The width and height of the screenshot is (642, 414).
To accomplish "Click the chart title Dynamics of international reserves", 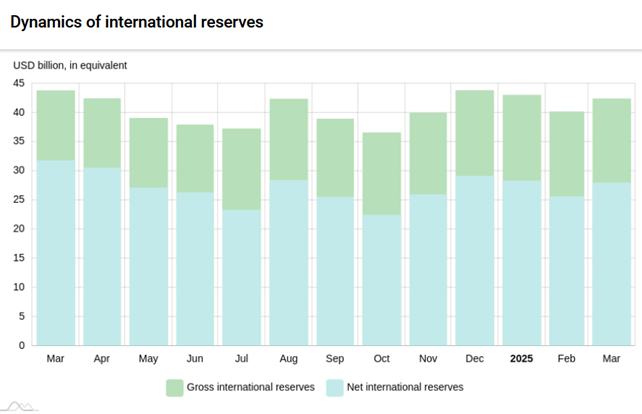I will pyautogui.click(x=137, y=21).
